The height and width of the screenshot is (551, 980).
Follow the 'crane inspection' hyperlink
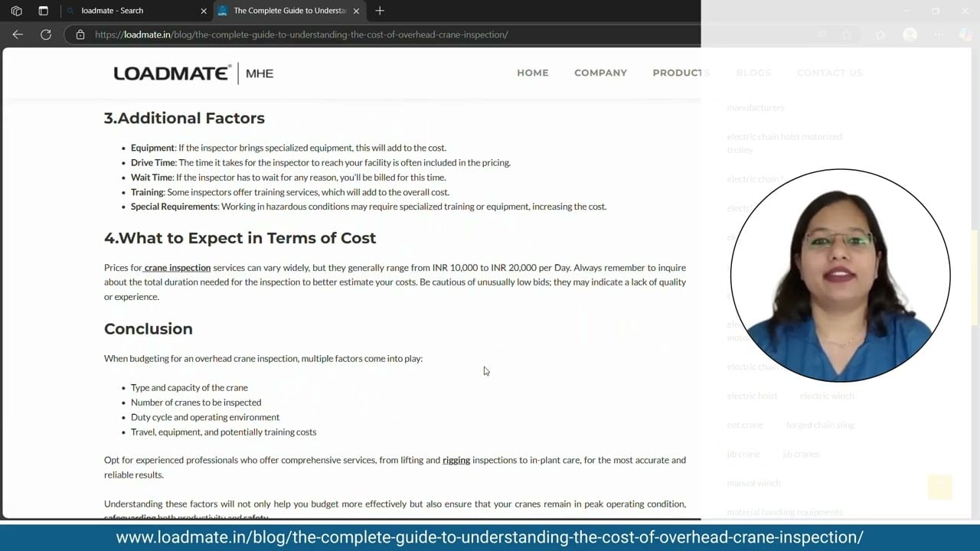pos(177,268)
